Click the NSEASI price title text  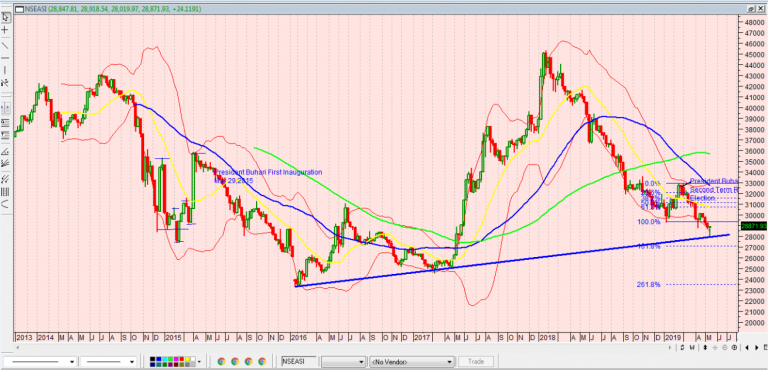pyautogui.click(x=113, y=9)
